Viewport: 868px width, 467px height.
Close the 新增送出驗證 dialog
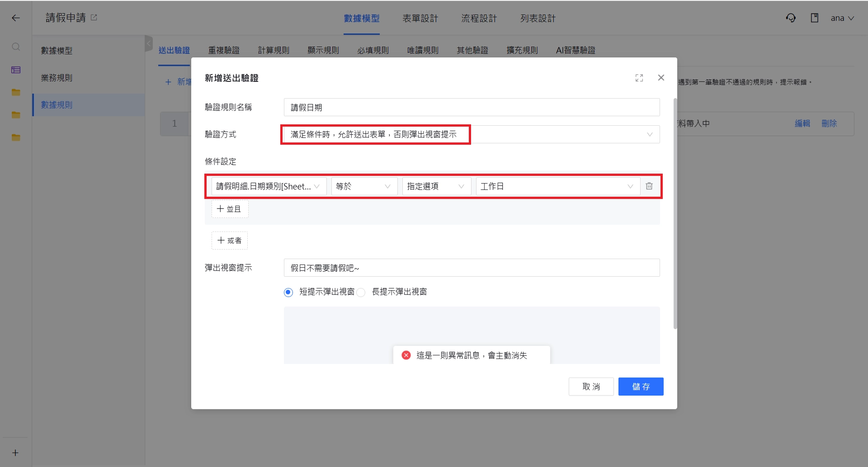(x=661, y=78)
